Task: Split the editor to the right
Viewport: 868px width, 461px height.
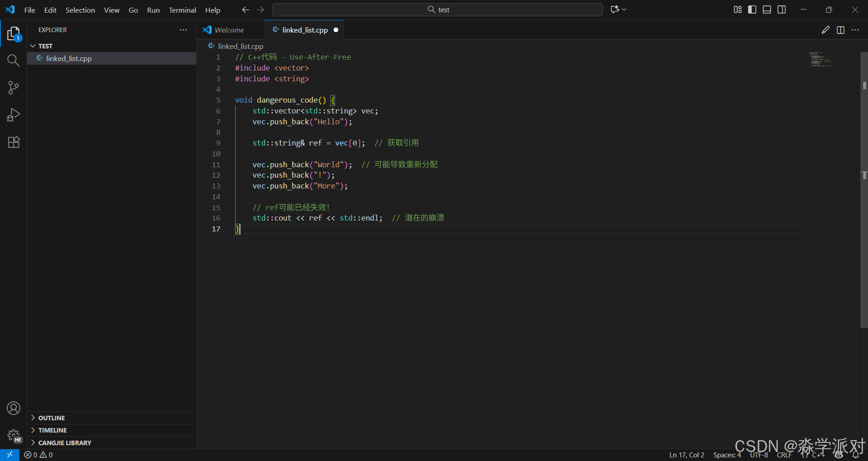Action: [x=840, y=30]
